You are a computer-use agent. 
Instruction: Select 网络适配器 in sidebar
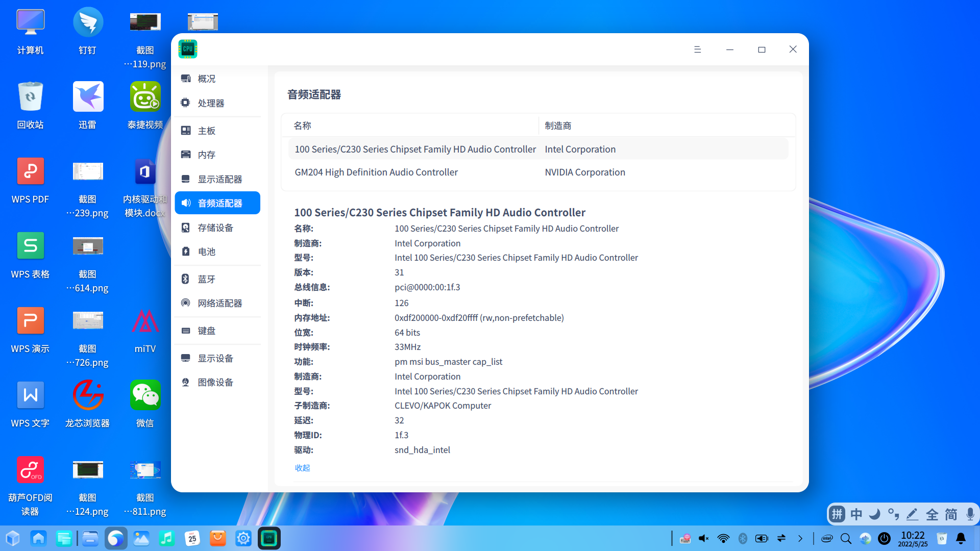point(217,303)
